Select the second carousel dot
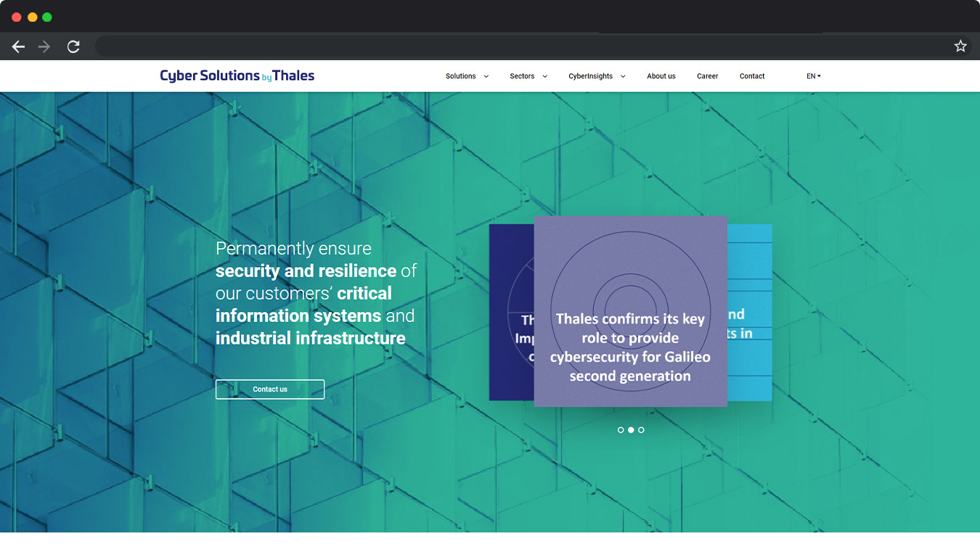980x552 pixels. (631, 430)
